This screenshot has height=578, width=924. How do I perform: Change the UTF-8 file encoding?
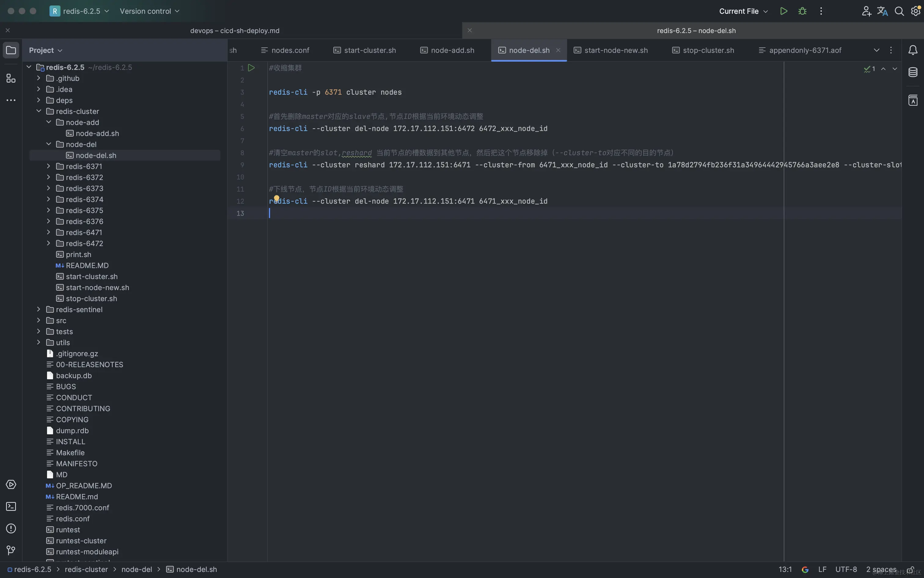[846, 569]
